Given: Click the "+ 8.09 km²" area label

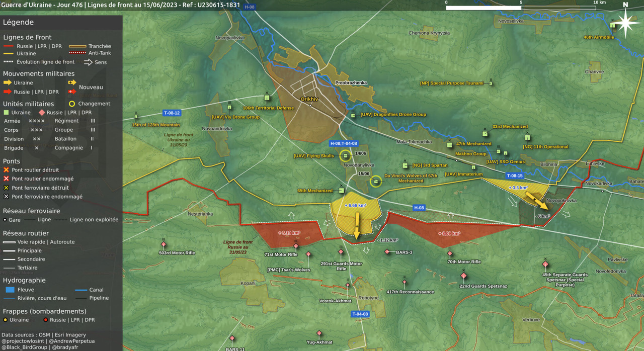Looking at the screenshot, I should tap(449, 233).
